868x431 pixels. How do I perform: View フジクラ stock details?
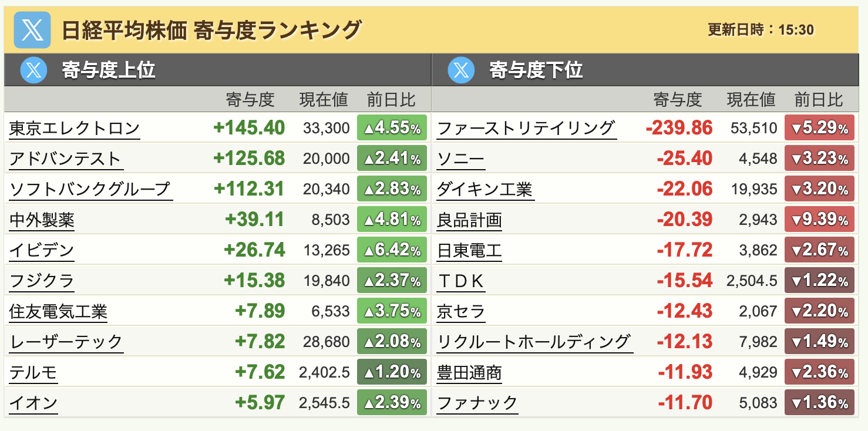[x=42, y=281]
